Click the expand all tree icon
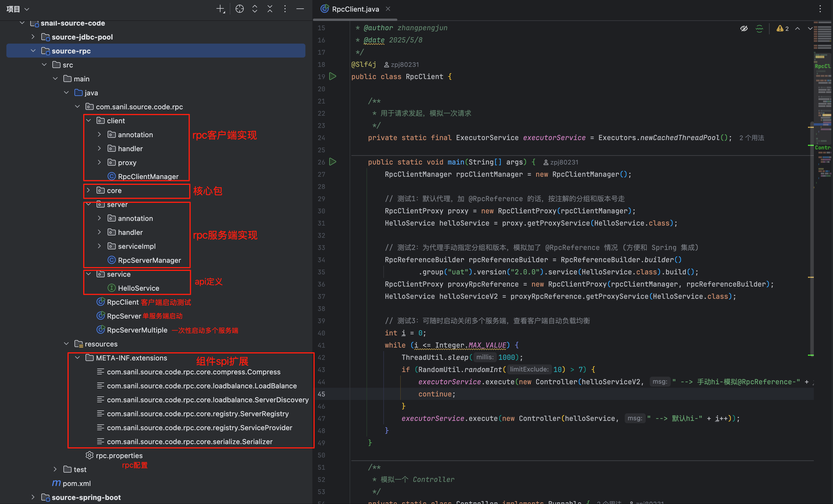 click(x=254, y=9)
